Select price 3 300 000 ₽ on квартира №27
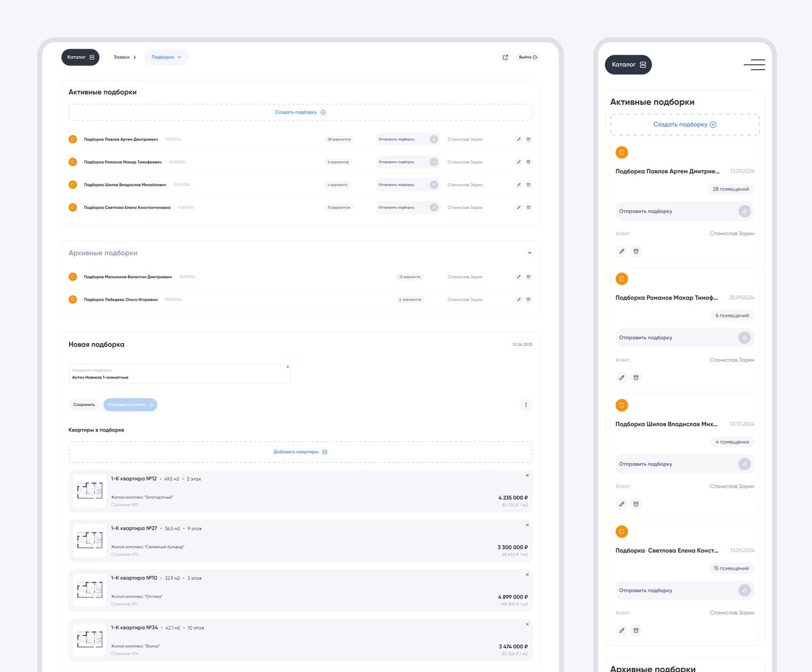 click(x=513, y=547)
